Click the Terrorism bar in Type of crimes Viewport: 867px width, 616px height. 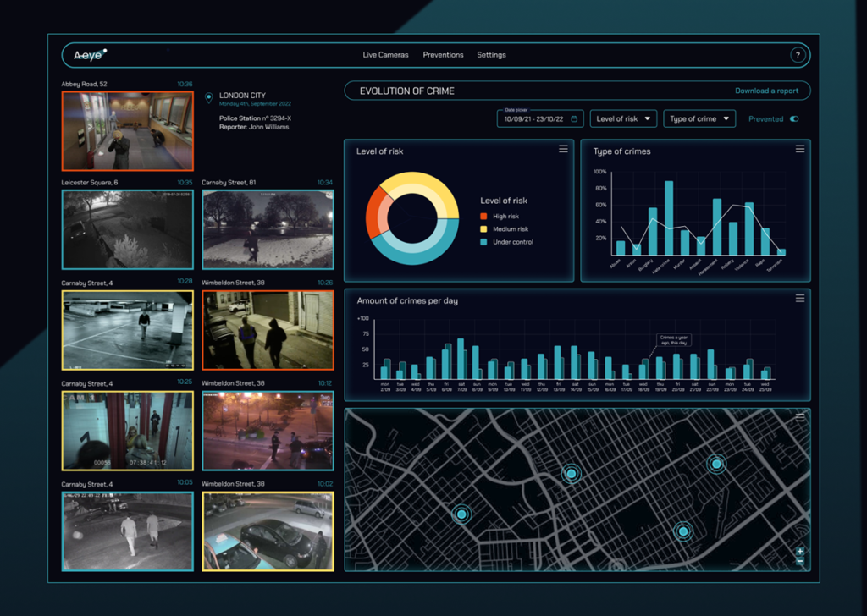click(x=781, y=252)
